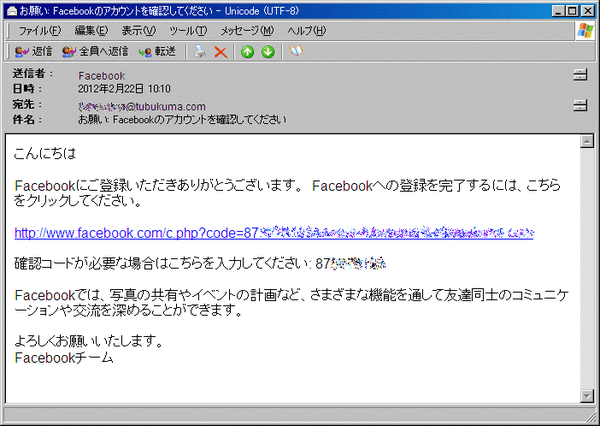This screenshot has width=600, height=426.
Task: Click the Windows logo icon
Action: pos(585,31)
